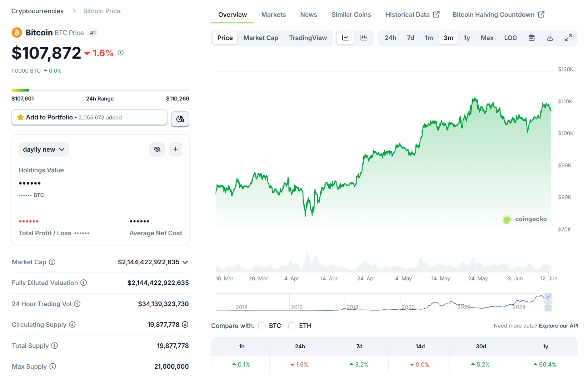Open Explore our API link
The width and height of the screenshot is (588, 383).
(558, 326)
